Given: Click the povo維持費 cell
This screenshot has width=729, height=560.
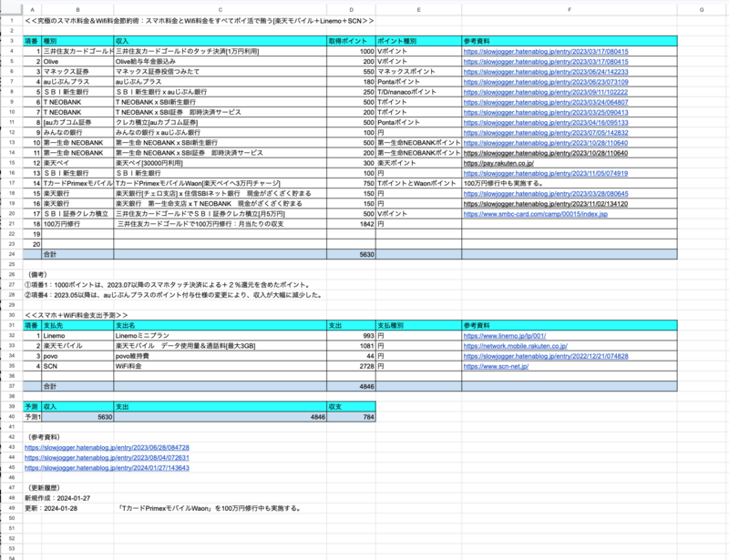Looking at the screenshot, I should tap(221, 356).
